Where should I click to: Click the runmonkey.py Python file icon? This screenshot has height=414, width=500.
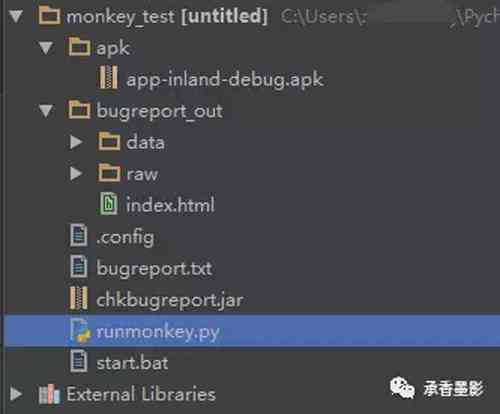click(x=80, y=330)
